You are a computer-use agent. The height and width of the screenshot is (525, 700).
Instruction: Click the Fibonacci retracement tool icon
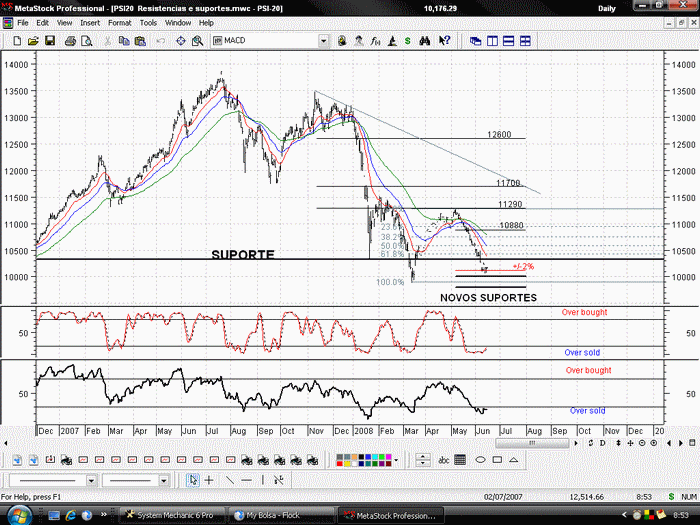pyautogui.click(x=279, y=480)
